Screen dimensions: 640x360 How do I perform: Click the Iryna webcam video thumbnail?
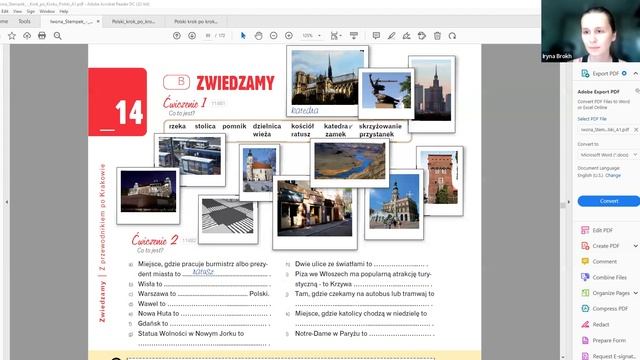[591, 31]
